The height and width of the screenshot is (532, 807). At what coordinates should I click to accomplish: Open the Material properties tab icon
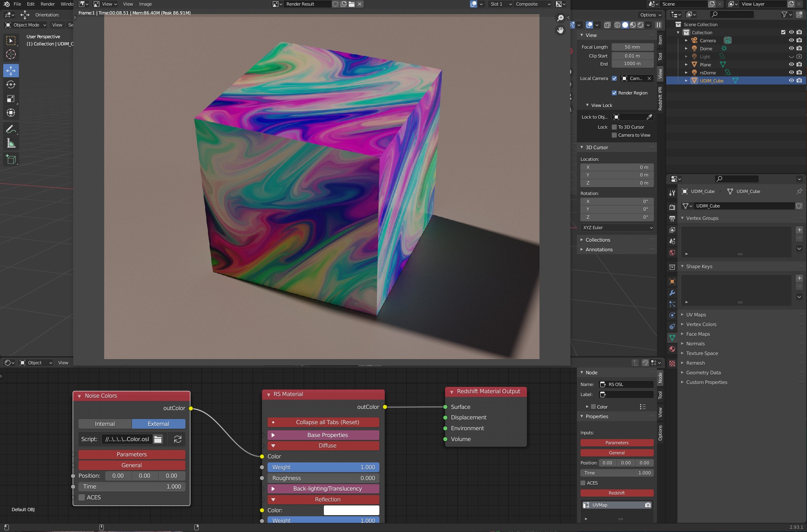click(672, 349)
